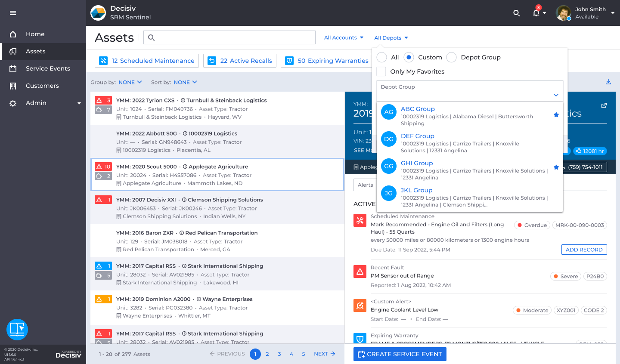Click the JG avatar circle

pos(389,193)
